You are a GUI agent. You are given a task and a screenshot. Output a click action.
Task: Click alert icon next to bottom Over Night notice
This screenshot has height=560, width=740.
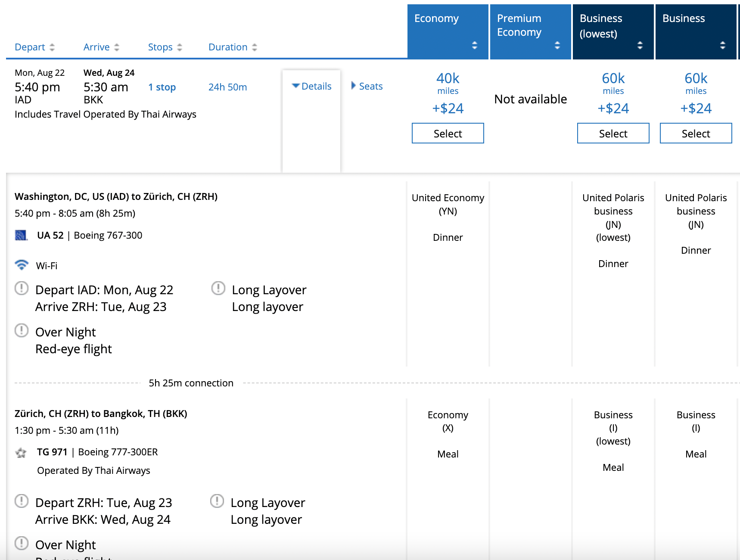21,543
